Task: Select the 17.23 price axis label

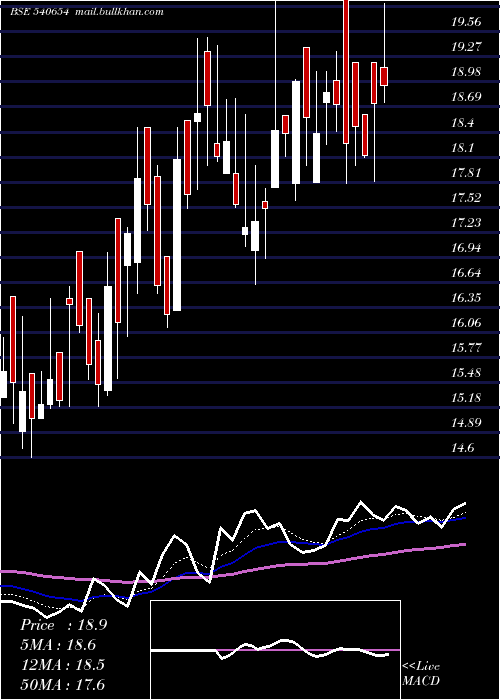Action: point(466,223)
